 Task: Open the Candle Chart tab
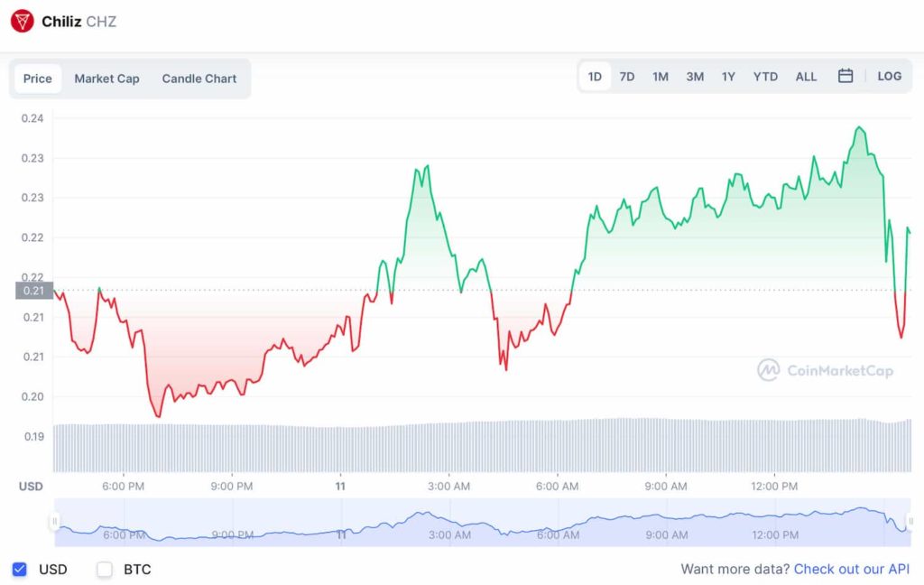tap(199, 79)
